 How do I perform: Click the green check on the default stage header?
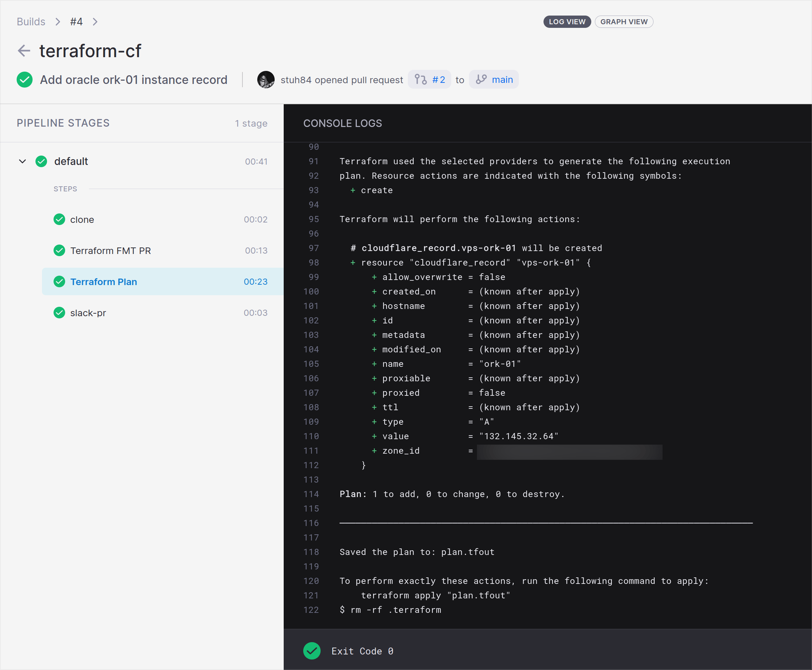(41, 161)
